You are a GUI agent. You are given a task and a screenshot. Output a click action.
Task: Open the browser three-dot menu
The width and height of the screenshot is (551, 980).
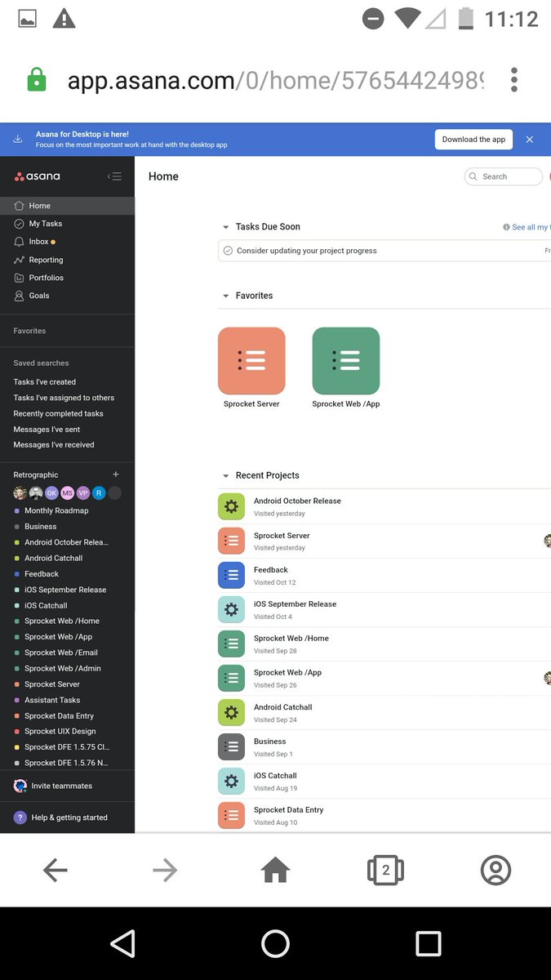(x=514, y=80)
